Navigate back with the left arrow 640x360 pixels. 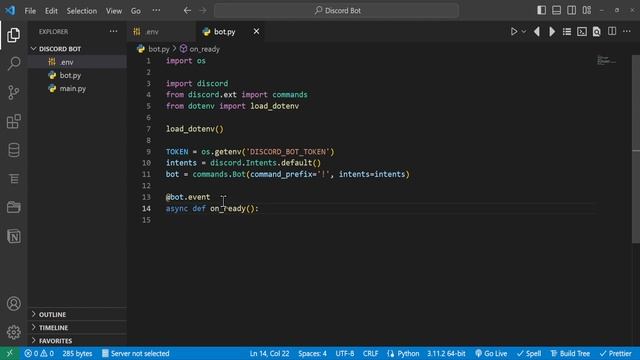[x=187, y=11]
